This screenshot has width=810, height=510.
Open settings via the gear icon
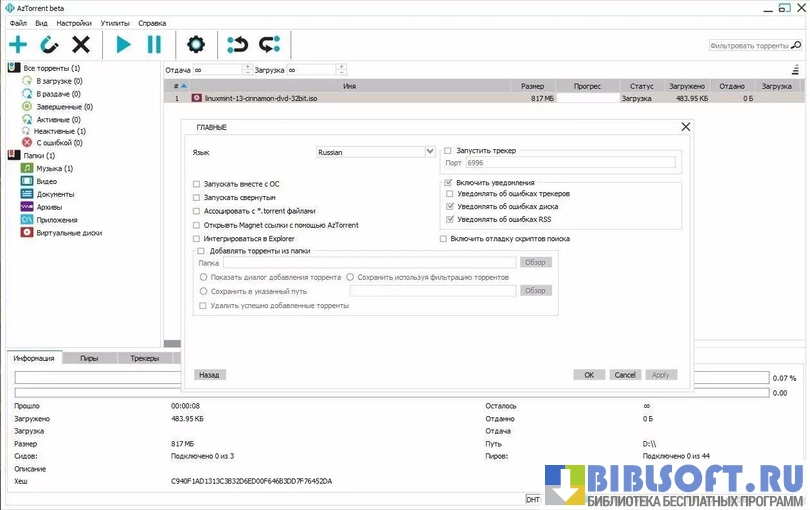[x=196, y=44]
